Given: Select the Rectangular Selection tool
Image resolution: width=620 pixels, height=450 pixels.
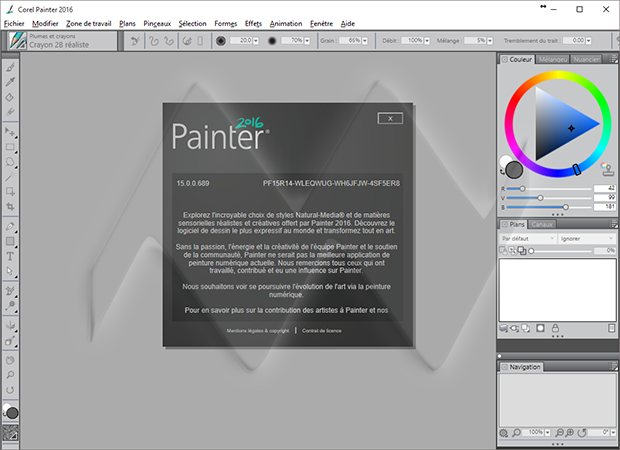Looking at the screenshot, I should [x=10, y=147].
